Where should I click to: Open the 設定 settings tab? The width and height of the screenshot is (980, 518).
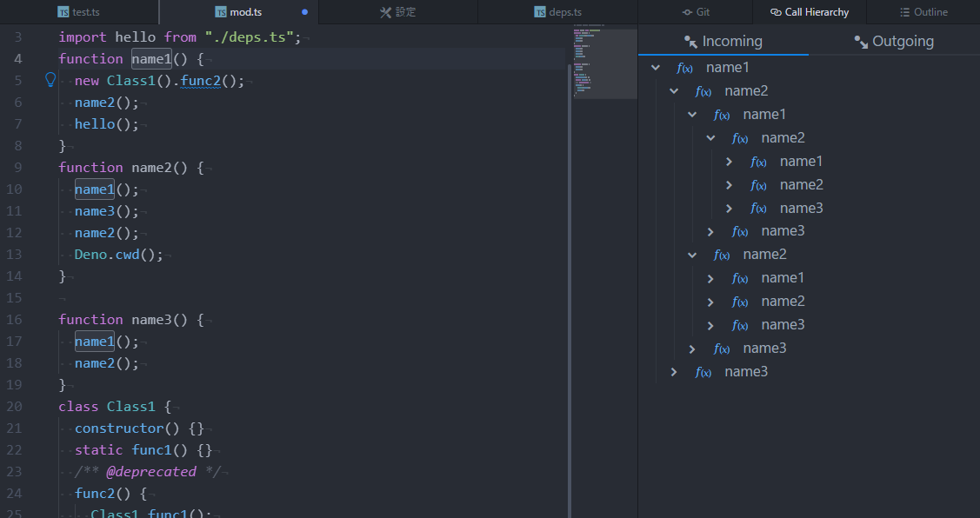coord(398,12)
